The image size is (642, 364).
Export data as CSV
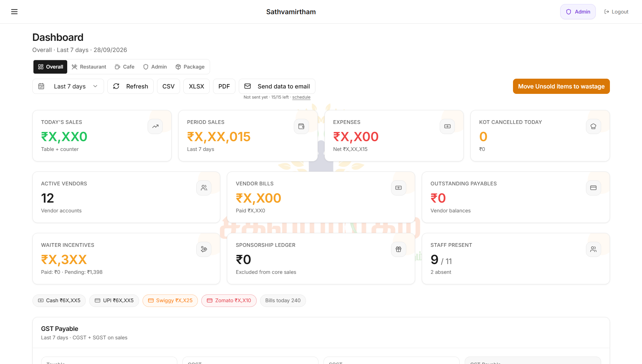tap(169, 86)
